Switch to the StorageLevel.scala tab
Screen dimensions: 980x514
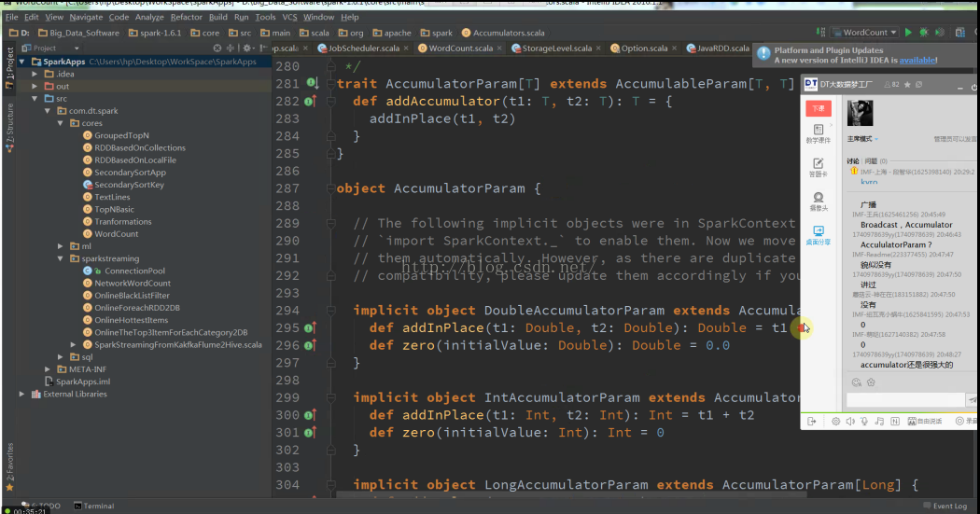556,49
